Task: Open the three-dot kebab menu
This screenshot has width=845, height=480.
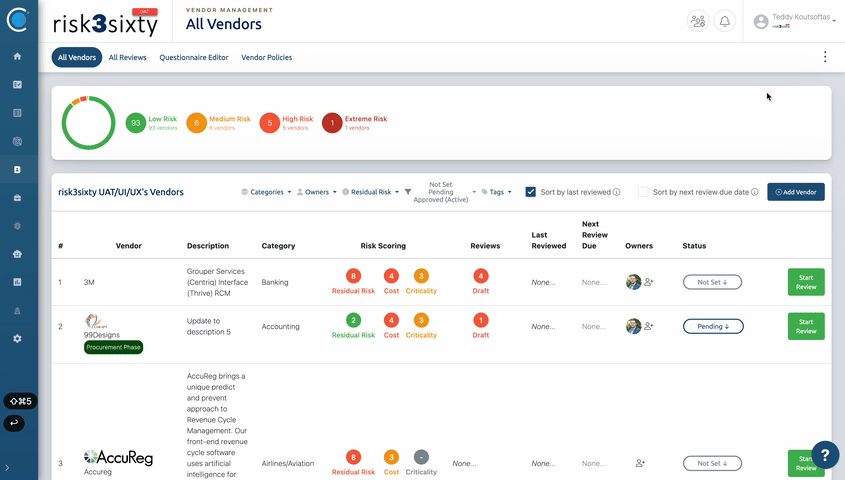Action: click(825, 57)
